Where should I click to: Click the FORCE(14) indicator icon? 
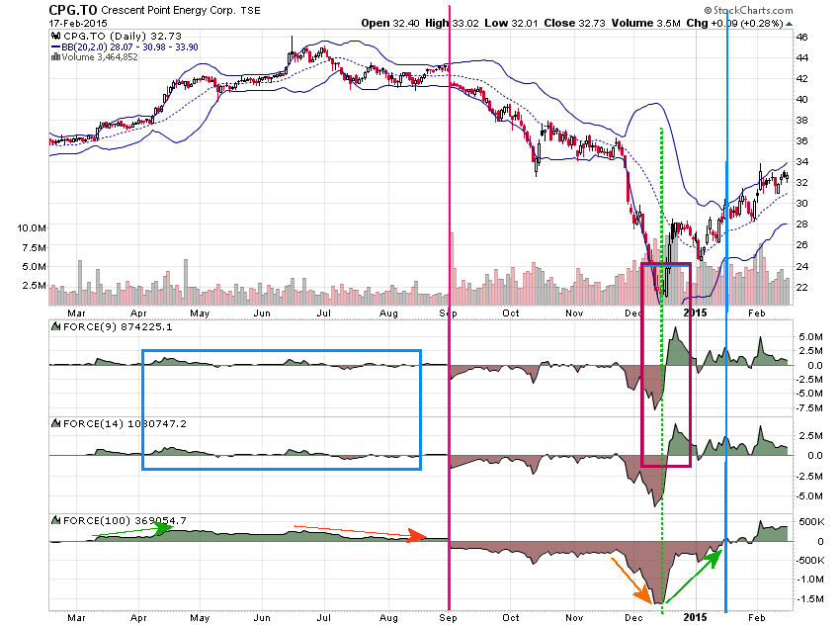click(55, 423)
